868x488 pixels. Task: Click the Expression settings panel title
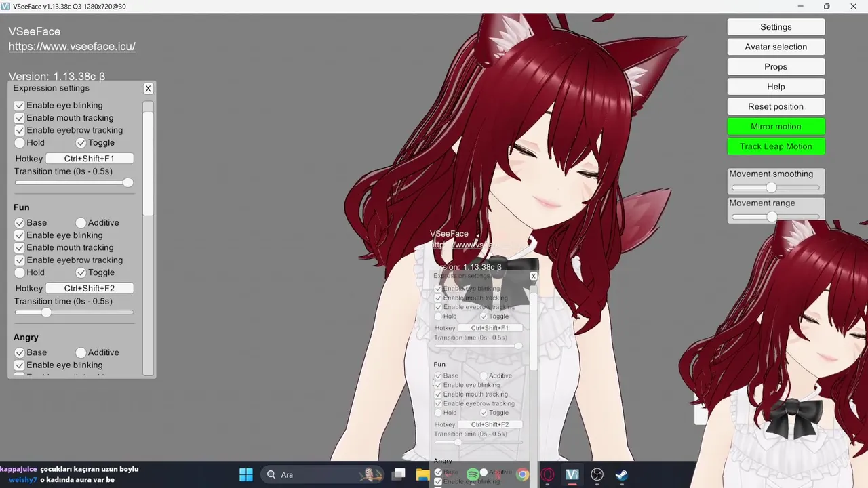click(x=51, y=88)
